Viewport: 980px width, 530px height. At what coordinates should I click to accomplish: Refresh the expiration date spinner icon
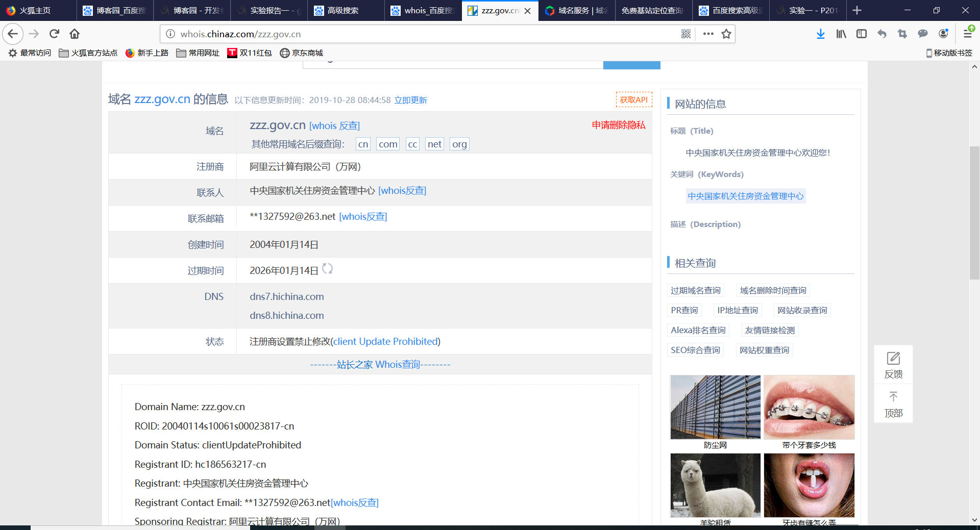point(327,269)
